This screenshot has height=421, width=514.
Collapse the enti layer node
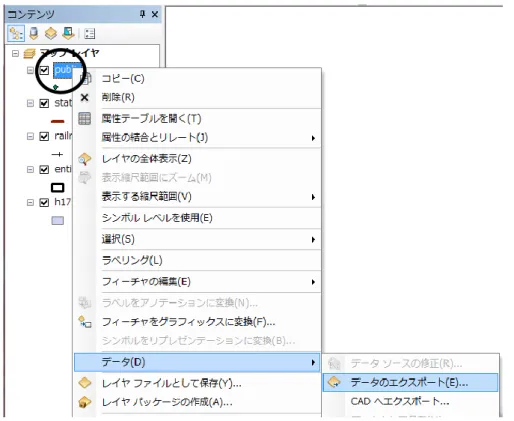point(30,169)
